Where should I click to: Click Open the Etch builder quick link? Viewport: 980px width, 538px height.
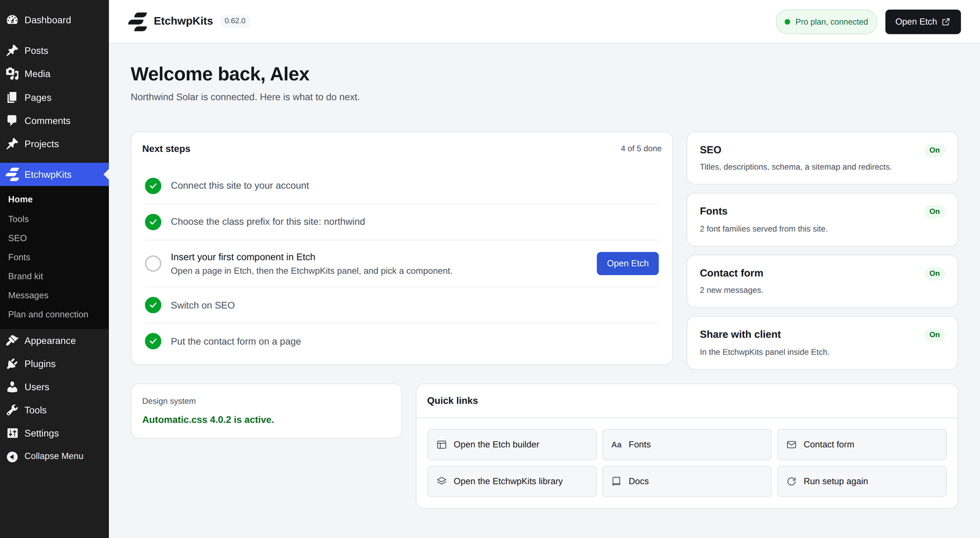[511, 445]
